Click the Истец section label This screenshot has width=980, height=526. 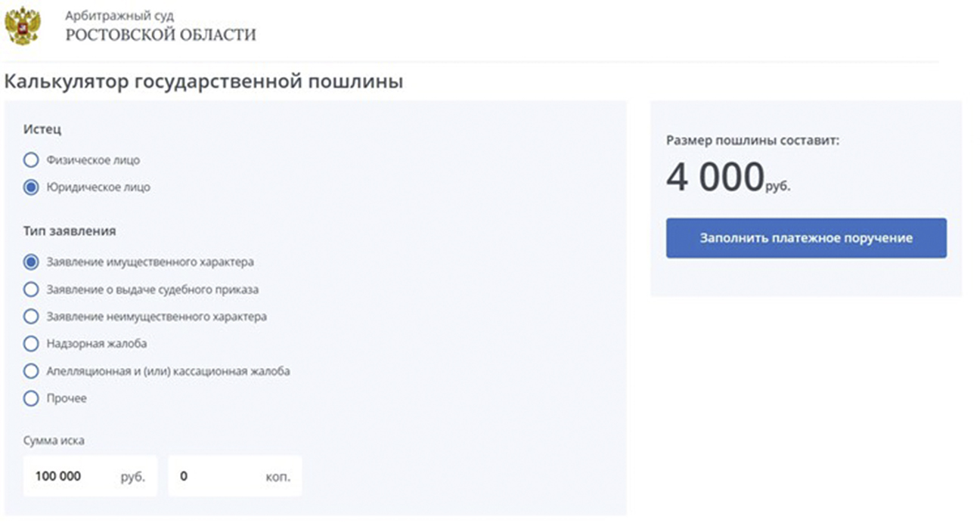[42, 129]
